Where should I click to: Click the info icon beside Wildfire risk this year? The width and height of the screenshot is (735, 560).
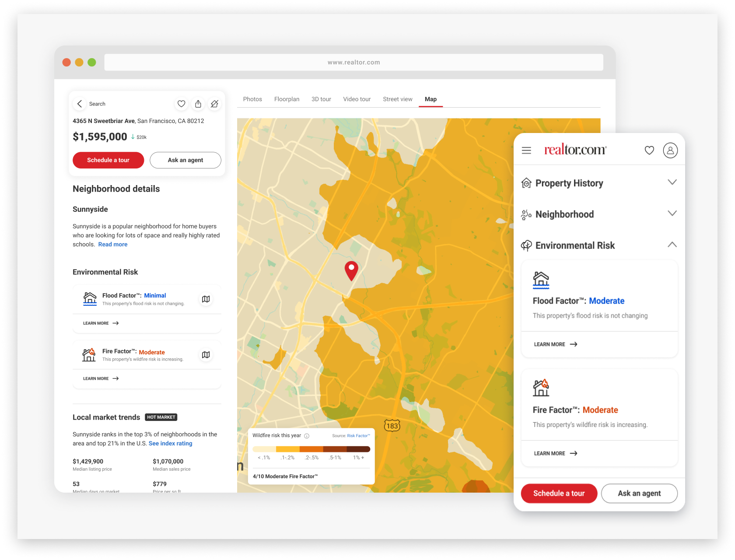point(307,436)
